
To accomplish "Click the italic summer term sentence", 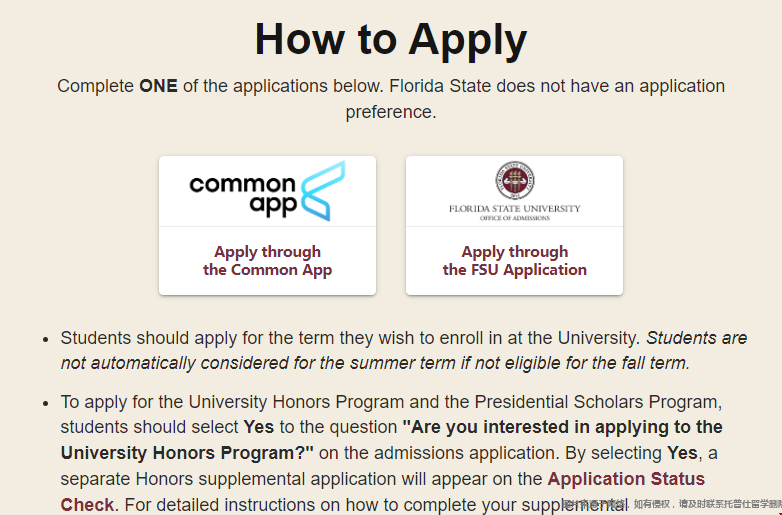I will (404, 350).
